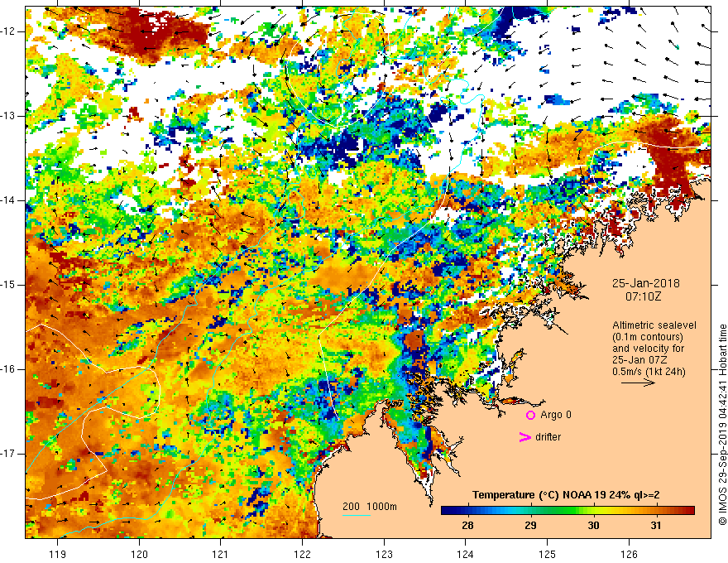Click the latitude axis label -13
Image resolution: width=728 pixels, height=563 pixels.
pyautogui.click(x=8, y=116)
